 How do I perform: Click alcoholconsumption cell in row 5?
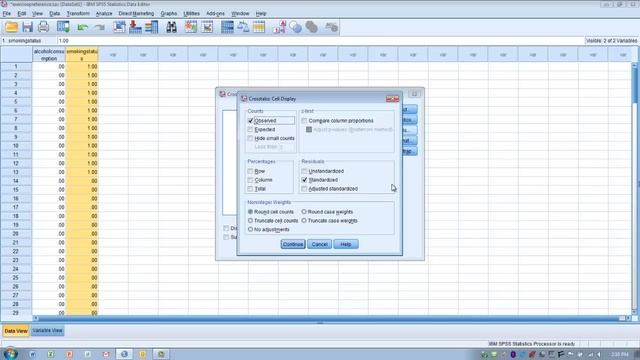pos(49,102)
